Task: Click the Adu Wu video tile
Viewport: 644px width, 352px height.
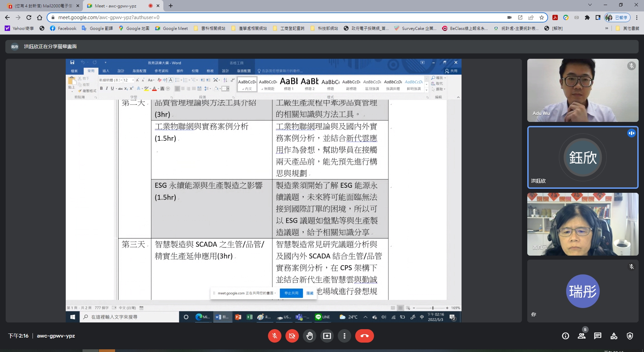Action: click(x=583, y=90)
